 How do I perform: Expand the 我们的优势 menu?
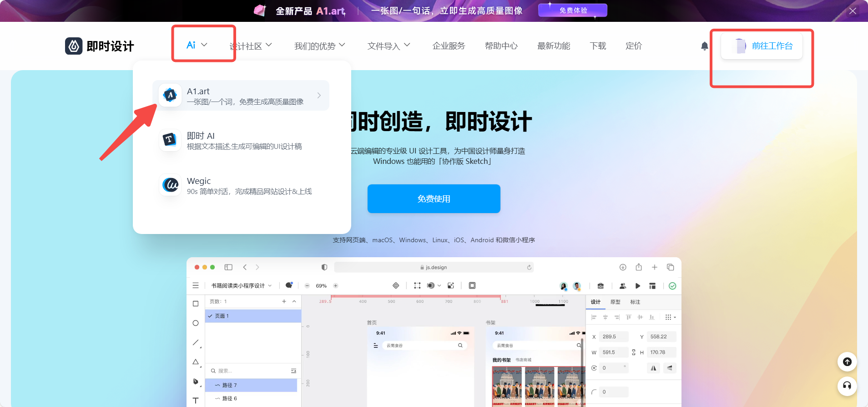[320, 46]
